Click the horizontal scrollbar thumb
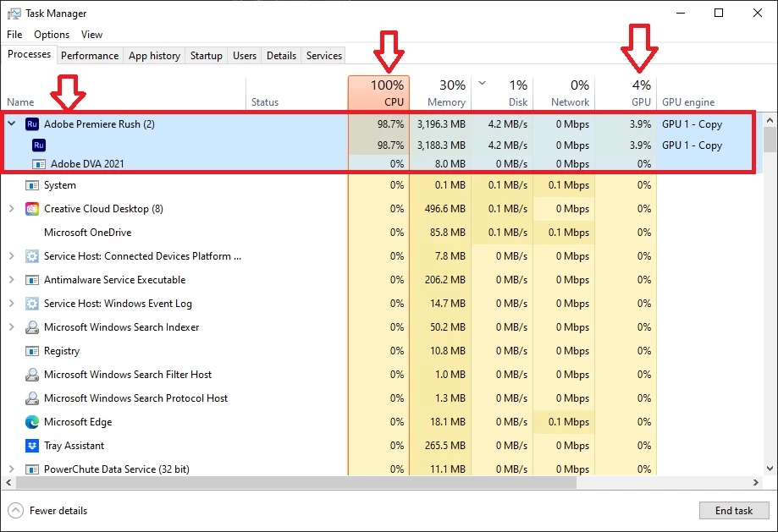 click(296, 482)
